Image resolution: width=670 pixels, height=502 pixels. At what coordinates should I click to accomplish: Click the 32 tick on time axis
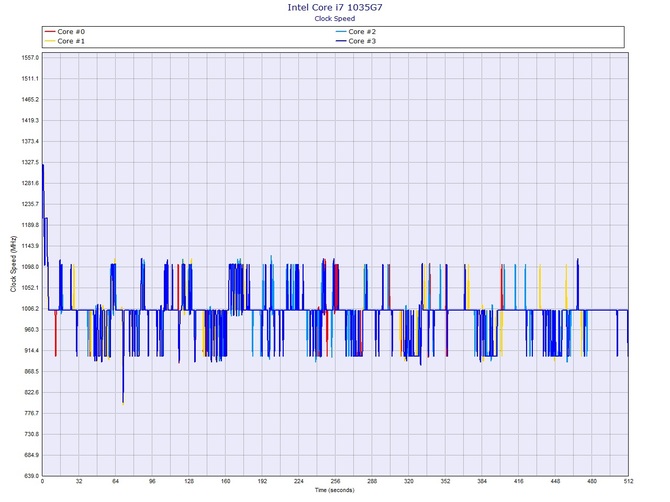[x=79, y=481]
